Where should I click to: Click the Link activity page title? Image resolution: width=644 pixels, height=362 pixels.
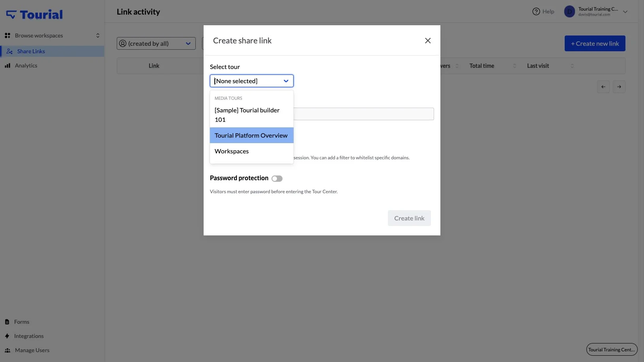click(x=139, y=12)
